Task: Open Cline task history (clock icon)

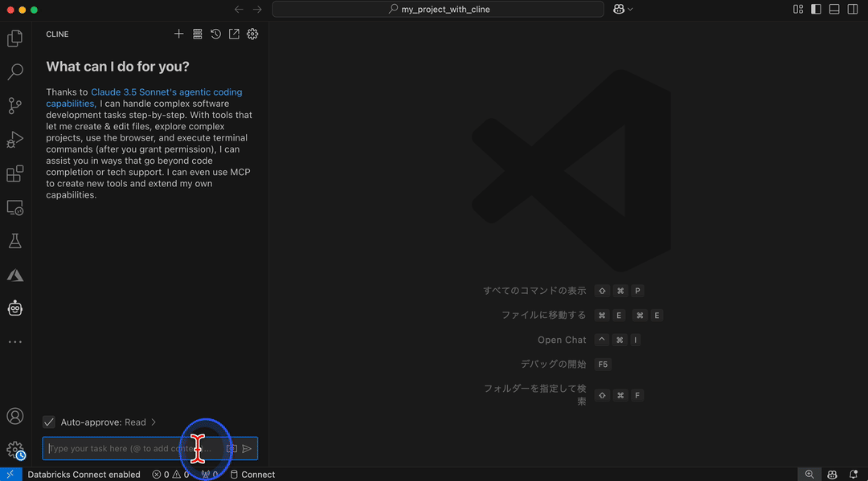Action: (x=215, y=34)
